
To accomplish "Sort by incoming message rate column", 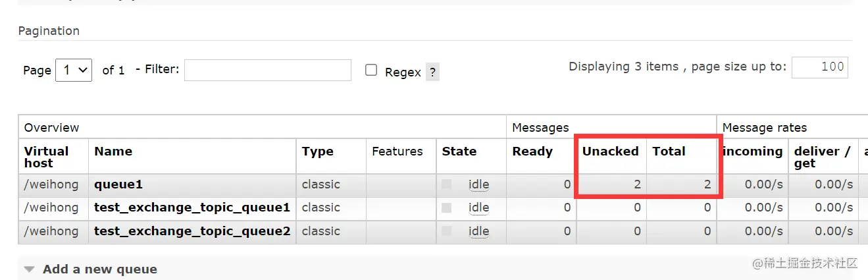I will click(753, 152).
